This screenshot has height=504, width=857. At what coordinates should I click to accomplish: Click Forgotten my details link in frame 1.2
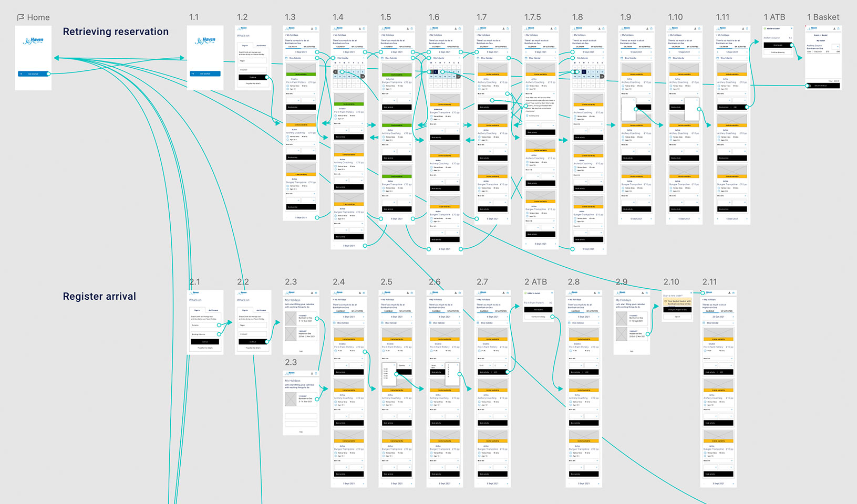tap(253, 83)
